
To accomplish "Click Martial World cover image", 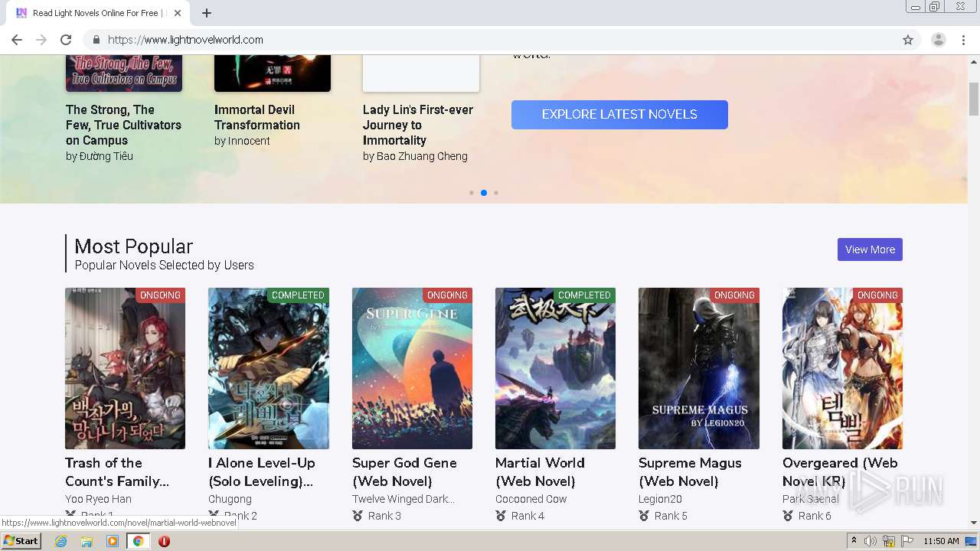I will pyautogui.click(x=555, y=368).
